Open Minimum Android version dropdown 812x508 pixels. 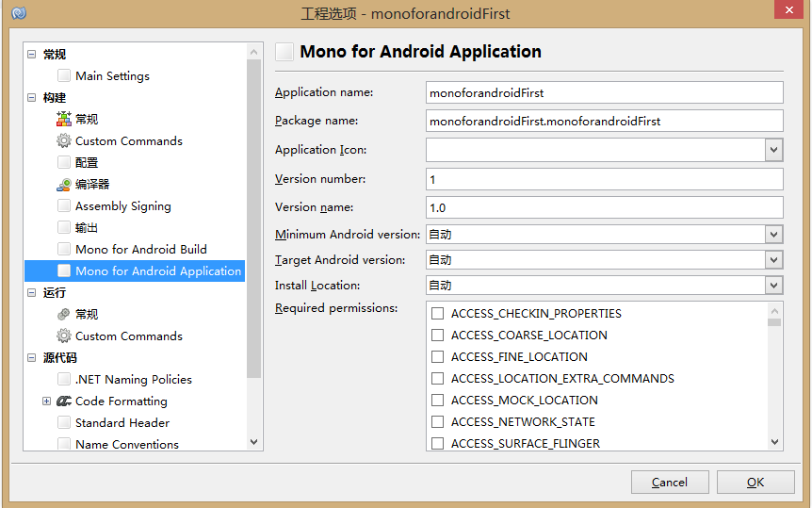click(x=773, y=235)
